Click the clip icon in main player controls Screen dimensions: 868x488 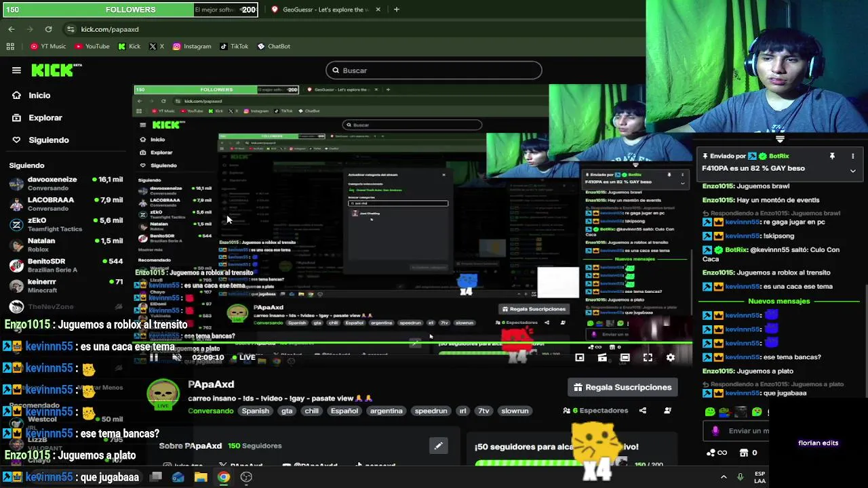[x=602, y=357]
